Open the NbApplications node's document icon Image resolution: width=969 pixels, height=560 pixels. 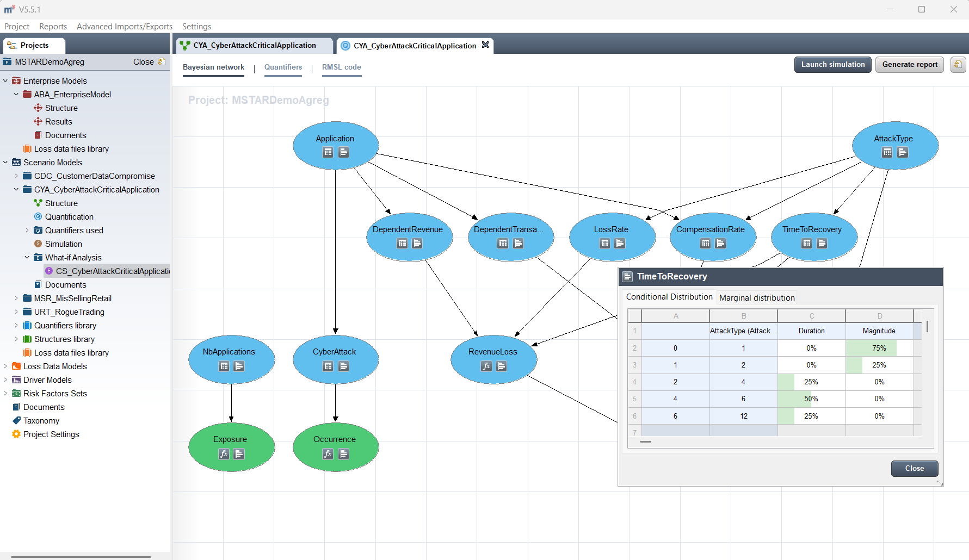(239, 366)
